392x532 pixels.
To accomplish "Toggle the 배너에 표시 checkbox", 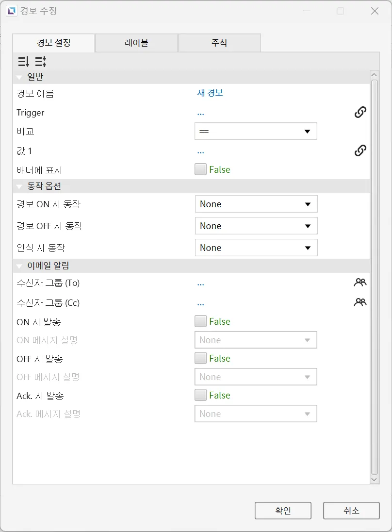I will tap(200, 169).
